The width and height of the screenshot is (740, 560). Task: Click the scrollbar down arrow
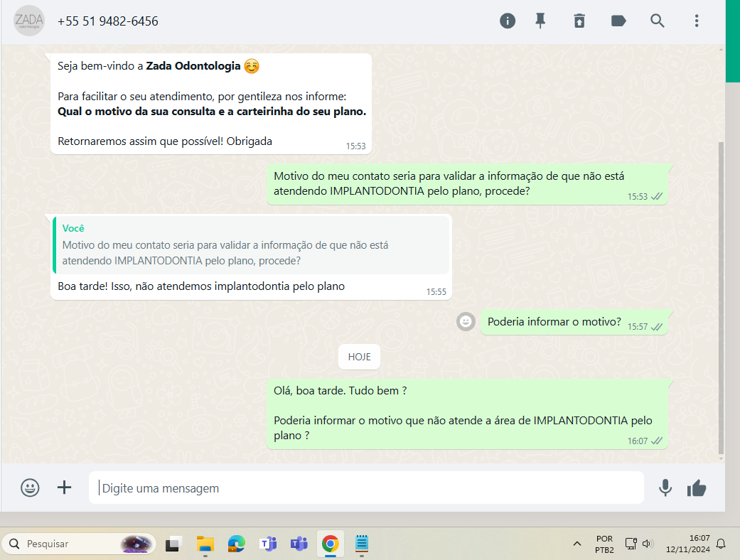click(721, 458)
